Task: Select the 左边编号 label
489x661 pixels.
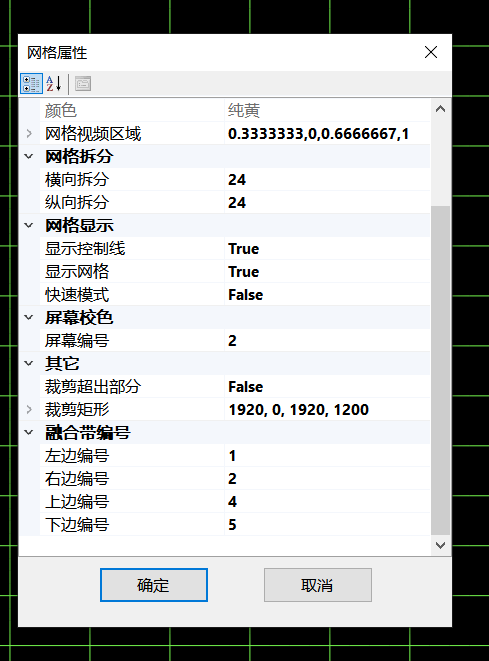Action: coord(77,455)
